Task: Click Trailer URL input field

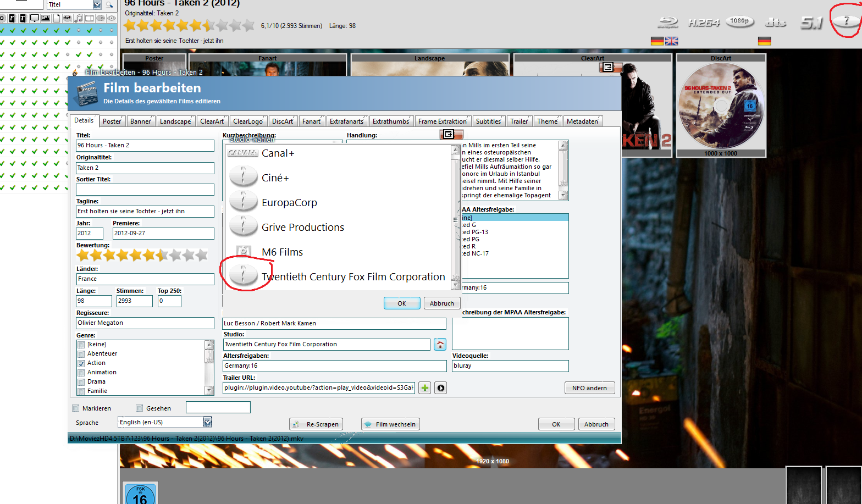Action: (319, 388)
